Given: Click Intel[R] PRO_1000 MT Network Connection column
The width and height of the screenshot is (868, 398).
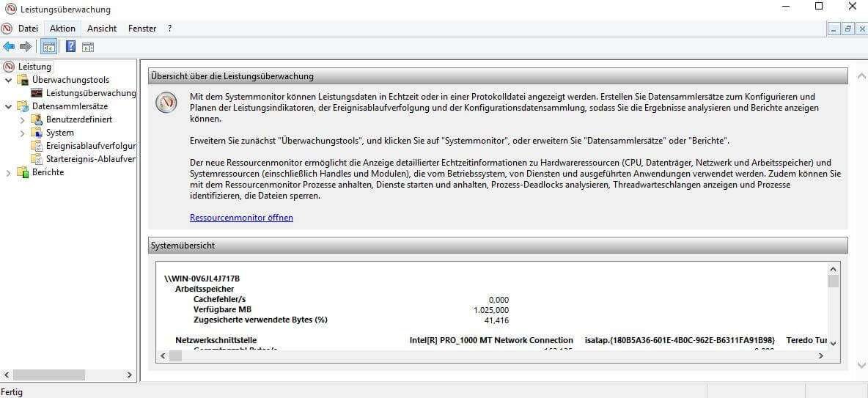Looking at the screenshot, I should coord(491,340).
